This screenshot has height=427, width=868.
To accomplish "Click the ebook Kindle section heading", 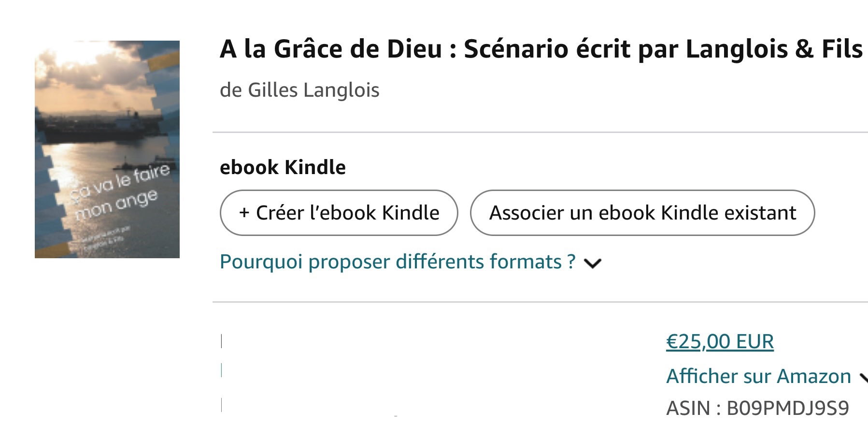I will pyautogui.click(x=283, y=167).
